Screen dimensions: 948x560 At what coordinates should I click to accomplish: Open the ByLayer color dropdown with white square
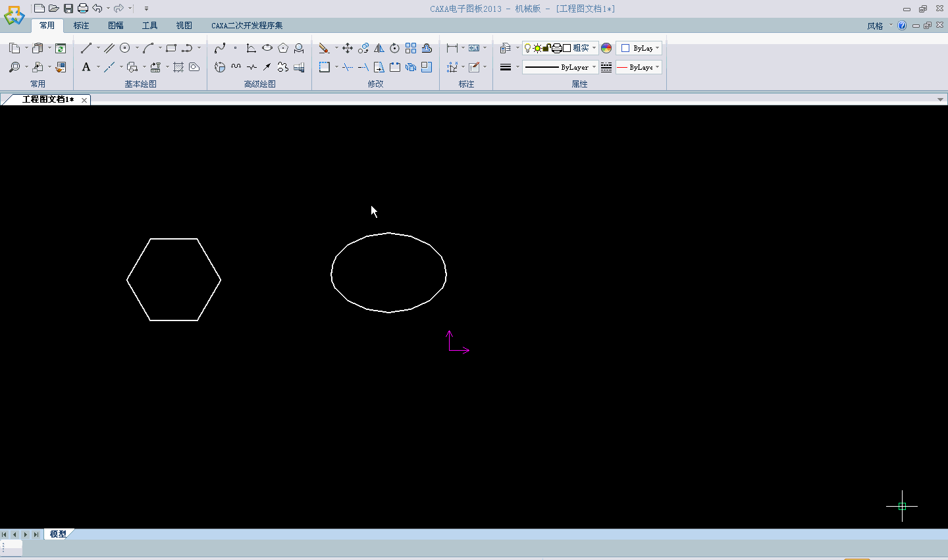(x=639, y=48)
